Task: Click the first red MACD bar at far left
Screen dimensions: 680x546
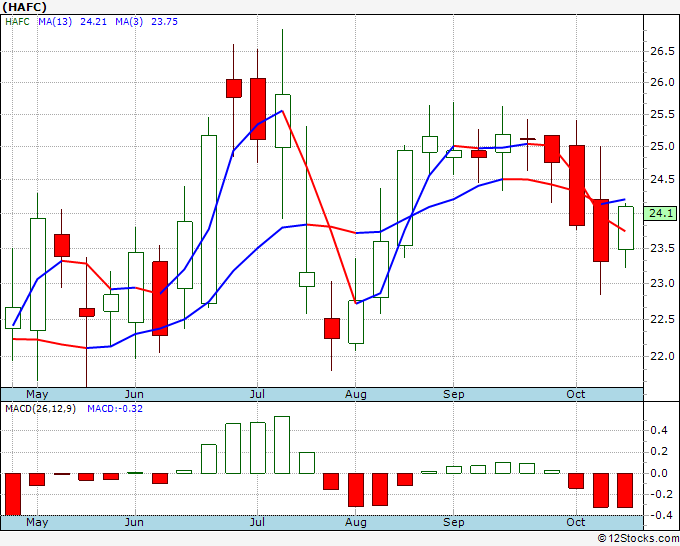Action: (13, 494)
